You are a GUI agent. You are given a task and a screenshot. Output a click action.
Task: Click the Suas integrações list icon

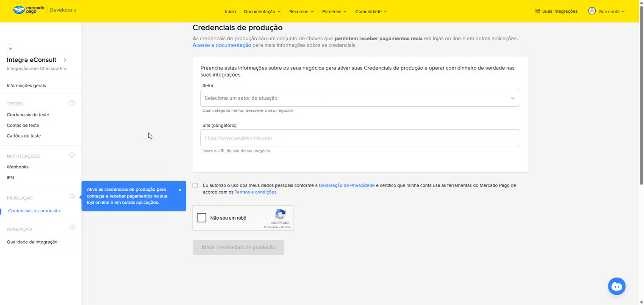click(x=536, y=11)
